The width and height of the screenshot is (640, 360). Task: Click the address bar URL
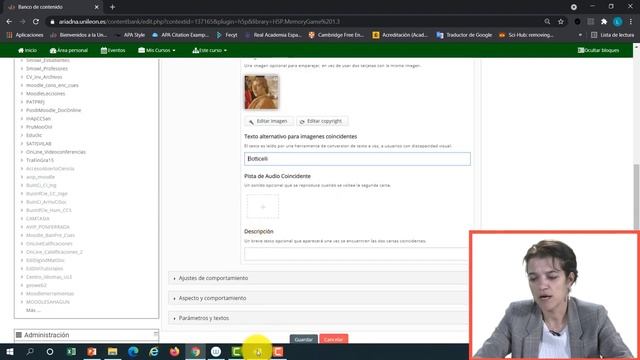[199, 22]
